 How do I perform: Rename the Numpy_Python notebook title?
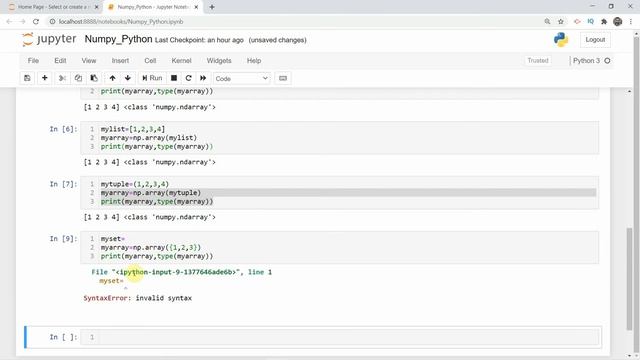(118, 39)
